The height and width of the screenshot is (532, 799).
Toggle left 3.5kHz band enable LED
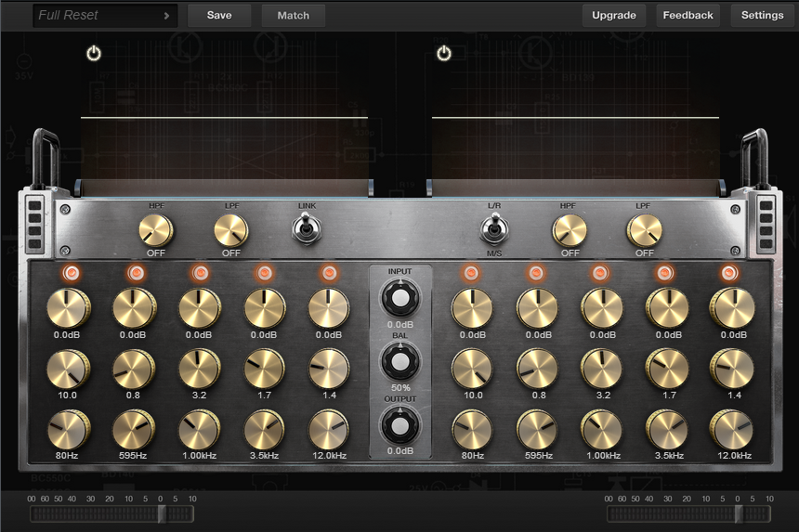click(x=264, y=273)
